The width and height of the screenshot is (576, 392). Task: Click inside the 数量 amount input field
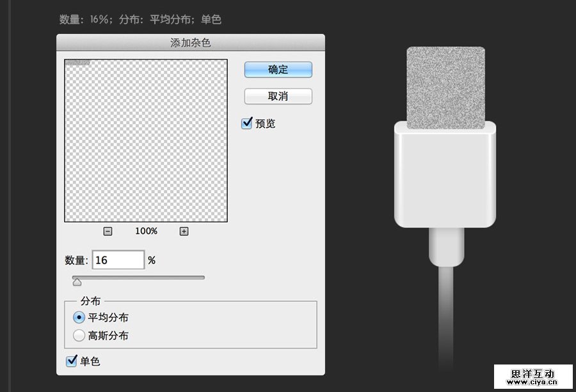pyautogui.click(x=118, y=259)
